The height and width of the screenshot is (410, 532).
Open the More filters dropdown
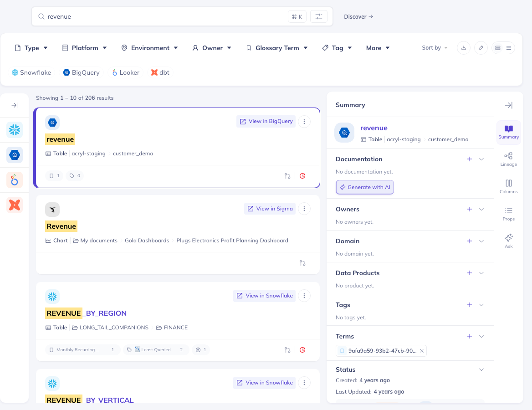coord(378,48)
